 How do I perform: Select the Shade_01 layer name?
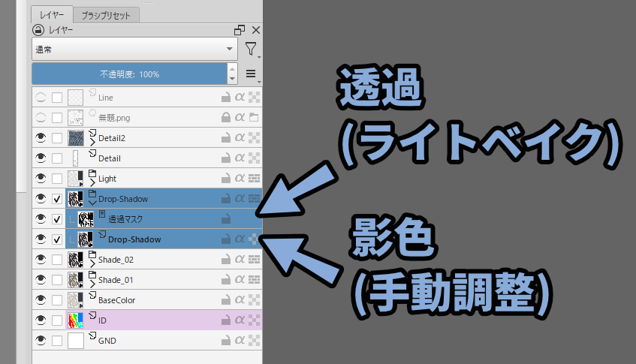[x=116, y=280]
